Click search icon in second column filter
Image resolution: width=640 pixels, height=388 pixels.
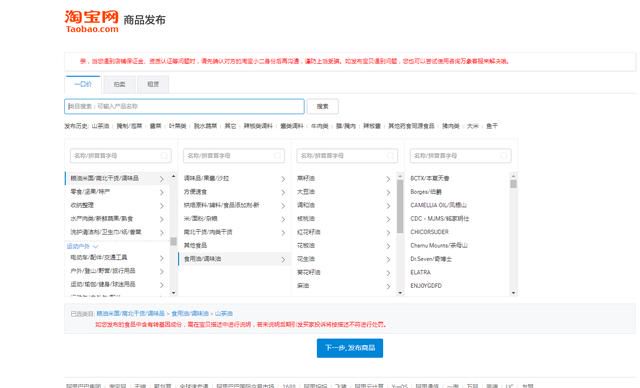278,156
